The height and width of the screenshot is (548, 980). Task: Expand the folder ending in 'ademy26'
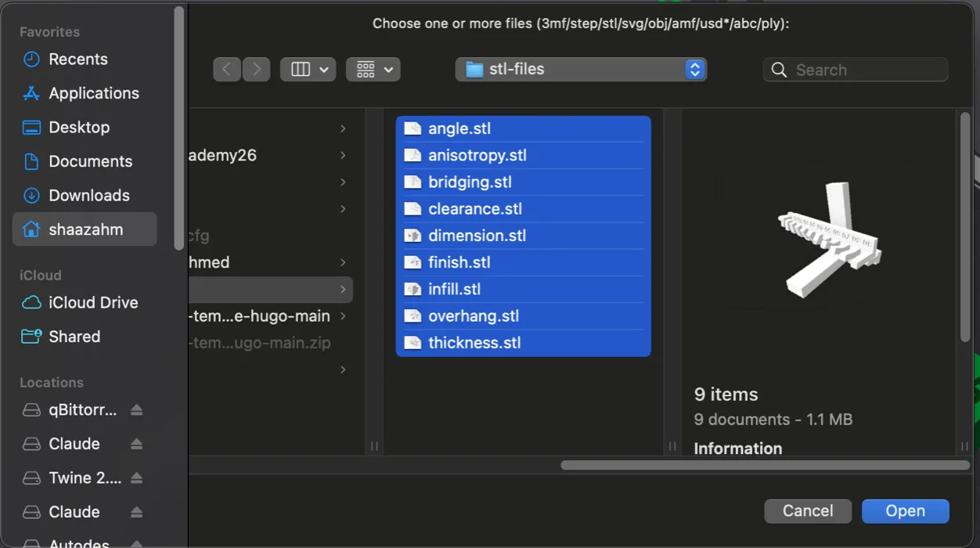pos(343,155)
